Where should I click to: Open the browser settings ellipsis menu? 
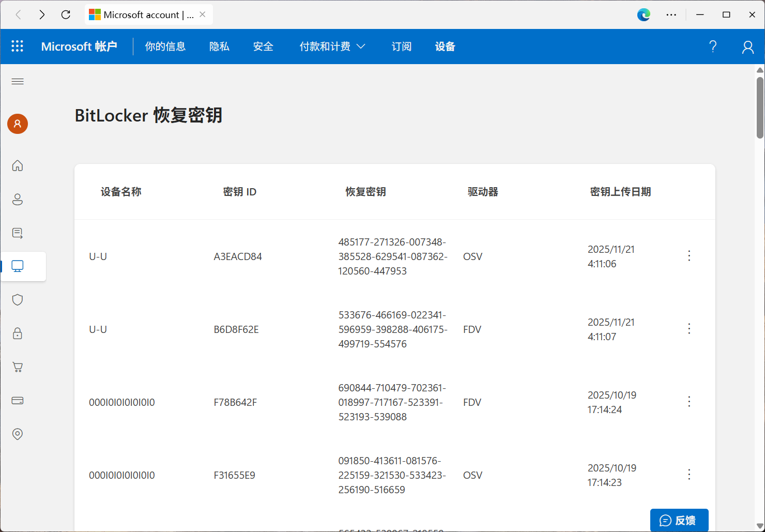[x=671, y=14]
